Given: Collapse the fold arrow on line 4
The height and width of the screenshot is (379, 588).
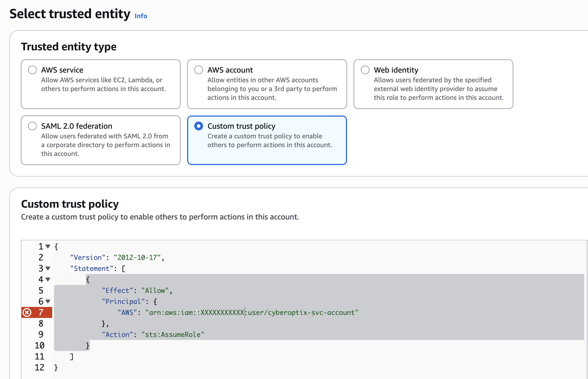Looking at the screenshot, I should pos(48,279).
